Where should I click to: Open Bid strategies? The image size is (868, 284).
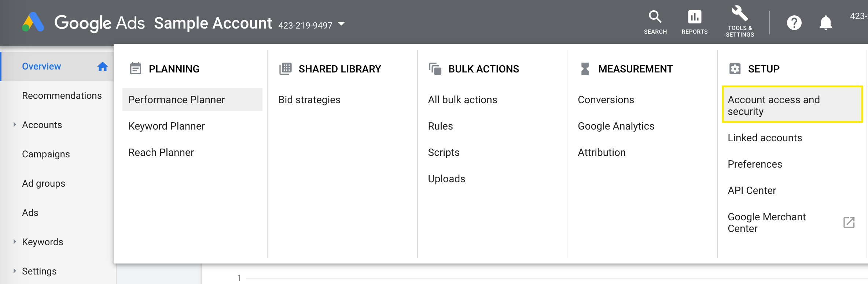tap(309, 100)
